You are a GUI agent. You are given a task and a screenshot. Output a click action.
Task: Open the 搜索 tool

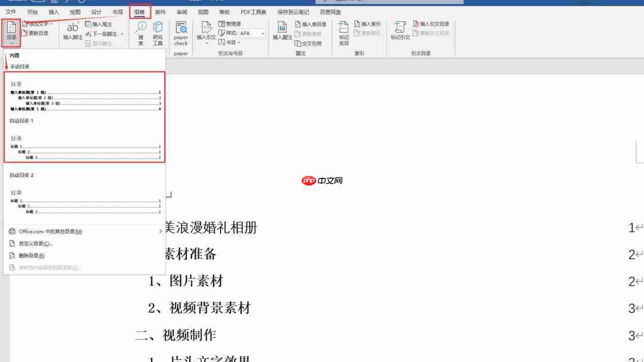(141, 33)
